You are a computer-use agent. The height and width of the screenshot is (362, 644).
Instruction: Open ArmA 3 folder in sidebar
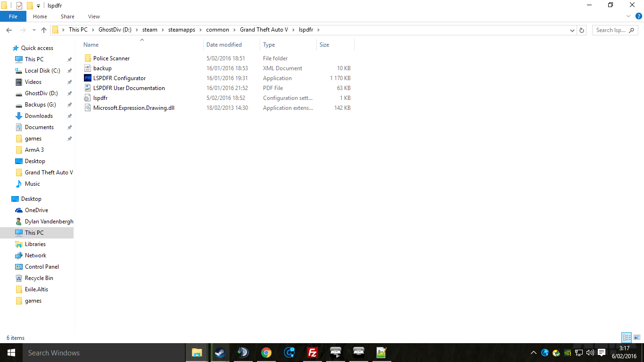pyautogui.click(x=34, y=150)
